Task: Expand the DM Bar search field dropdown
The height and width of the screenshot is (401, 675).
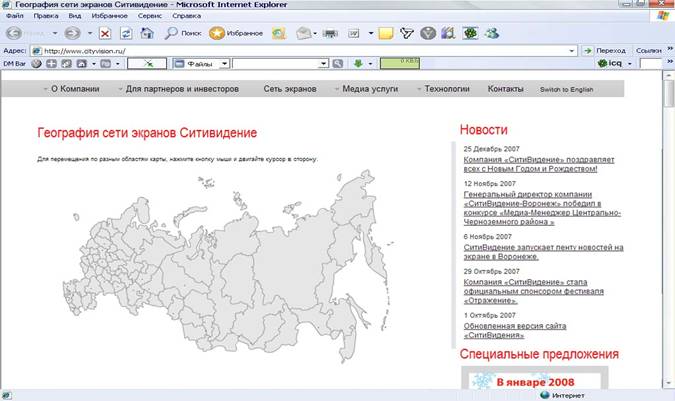Action: (324, 64)
